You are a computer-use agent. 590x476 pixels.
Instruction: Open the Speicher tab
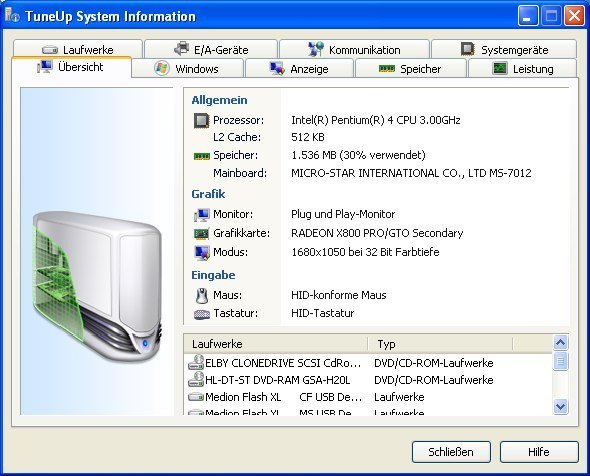click(x=411, y=68)
